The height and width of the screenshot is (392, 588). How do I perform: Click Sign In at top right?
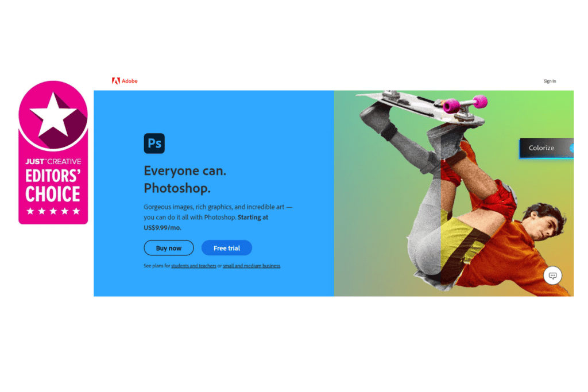pos(550,81)
